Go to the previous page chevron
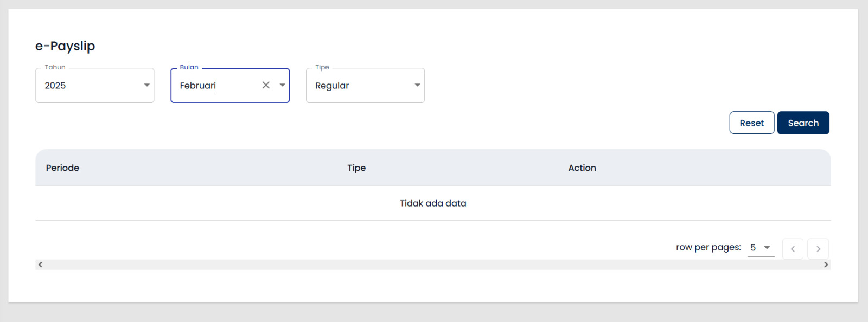868x322 pixels. pyautogui.click(x=793, y=249)
